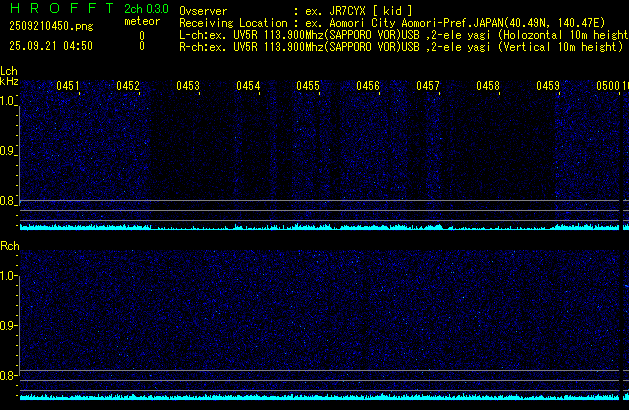This screenshot has height=410, width=629.
Task: Click the Rch channel label
Action: pyautogui.click(x=9, y=245)
